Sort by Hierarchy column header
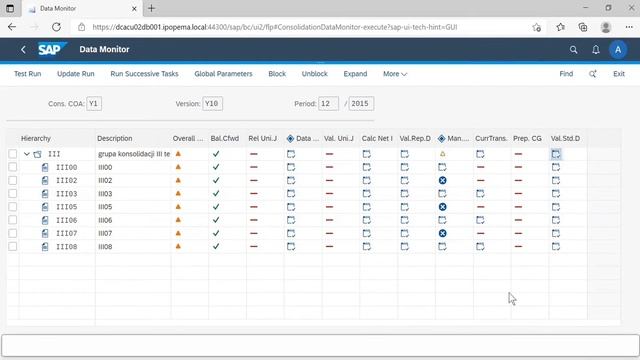This screenshot has width=640, height=360. pyautogui.click(x=36, y=138)
